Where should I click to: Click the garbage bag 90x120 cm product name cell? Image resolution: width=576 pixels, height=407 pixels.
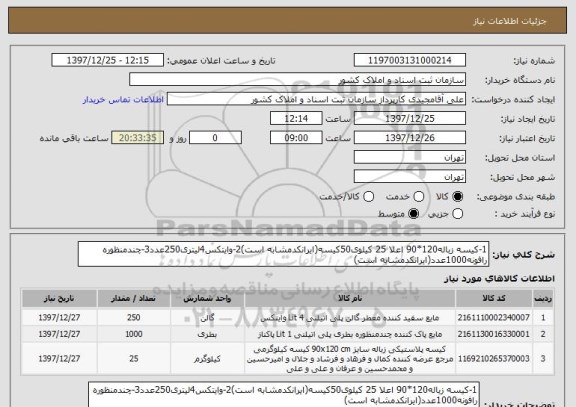350,359
